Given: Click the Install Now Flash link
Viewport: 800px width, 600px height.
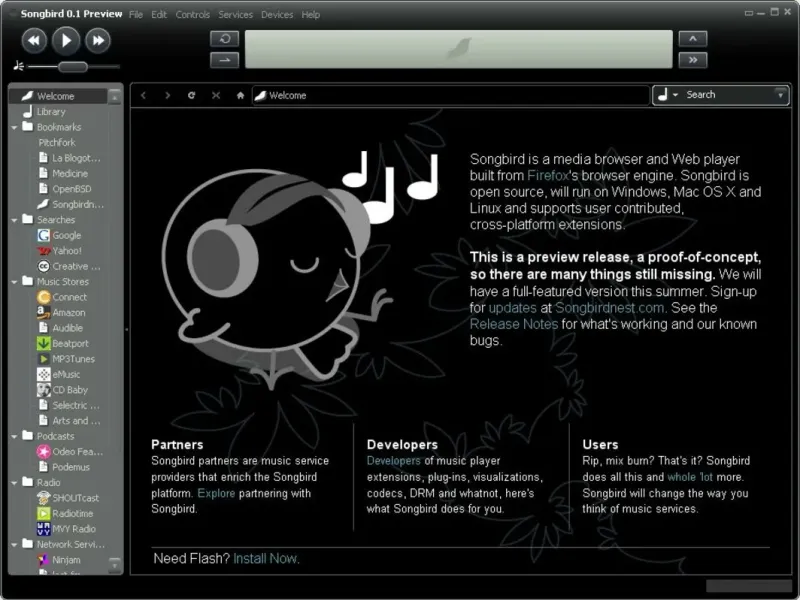Looking at the screenshot, I should tap(266, 559).
